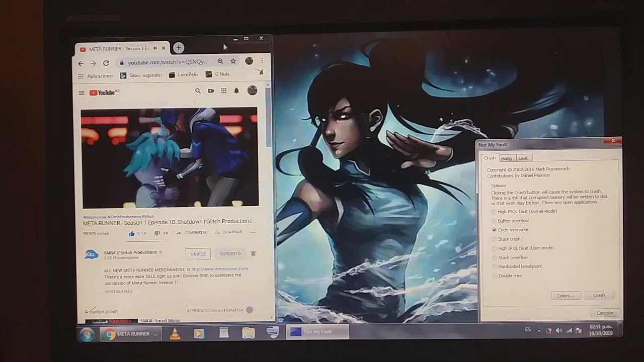Open the LocoPelis bookmark

(184, 74)
